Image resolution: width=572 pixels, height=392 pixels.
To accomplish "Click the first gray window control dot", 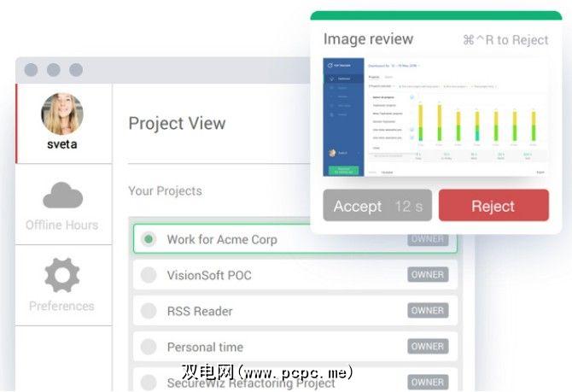I will click(x=31, y=70).
